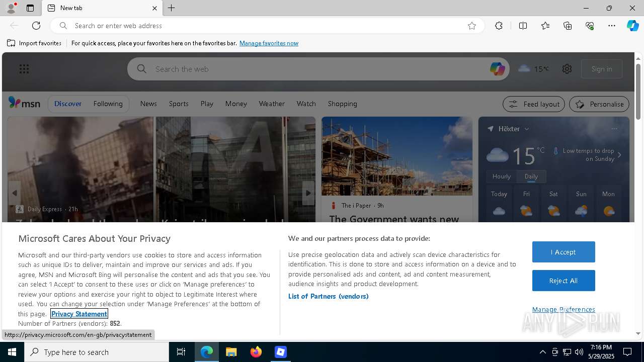Open Browser essentials icon
The image size is (644, 362).
(590, 26)
